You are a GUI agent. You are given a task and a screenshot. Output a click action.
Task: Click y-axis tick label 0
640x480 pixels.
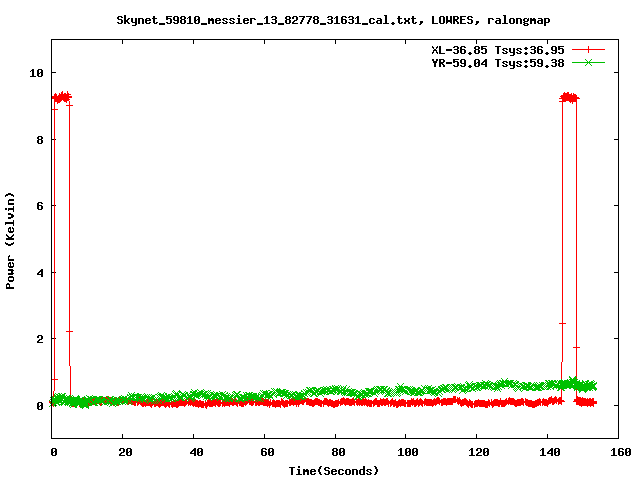40,406
